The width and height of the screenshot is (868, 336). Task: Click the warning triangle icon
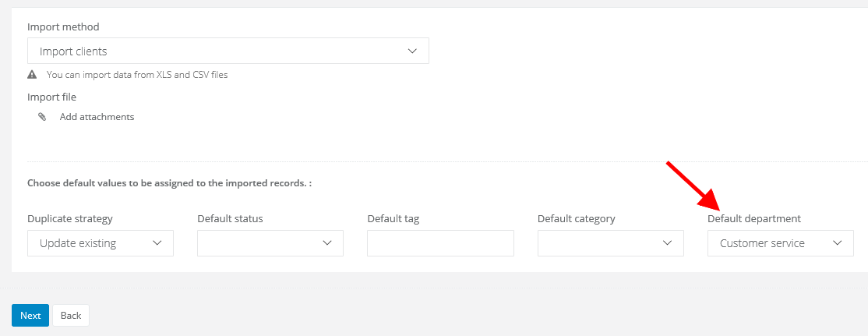32,75
